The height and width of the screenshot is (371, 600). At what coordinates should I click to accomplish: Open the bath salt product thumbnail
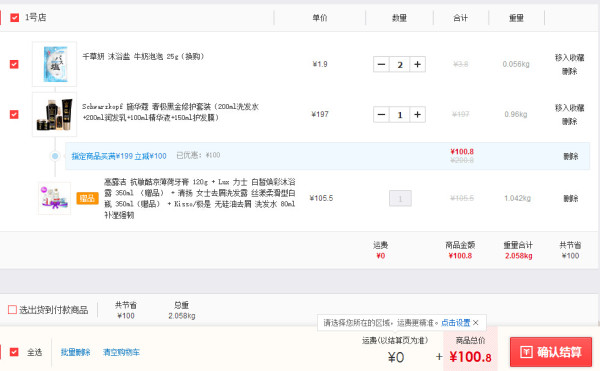[x=55, y=64]
